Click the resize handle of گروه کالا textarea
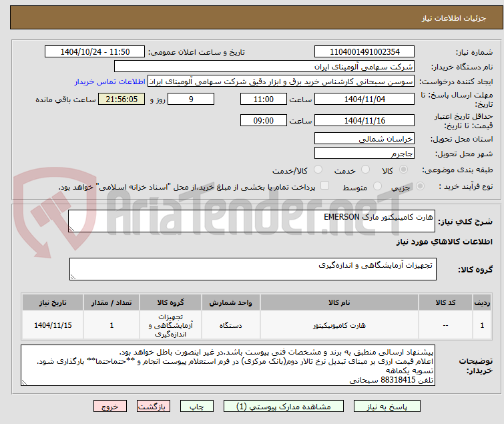 73,277
